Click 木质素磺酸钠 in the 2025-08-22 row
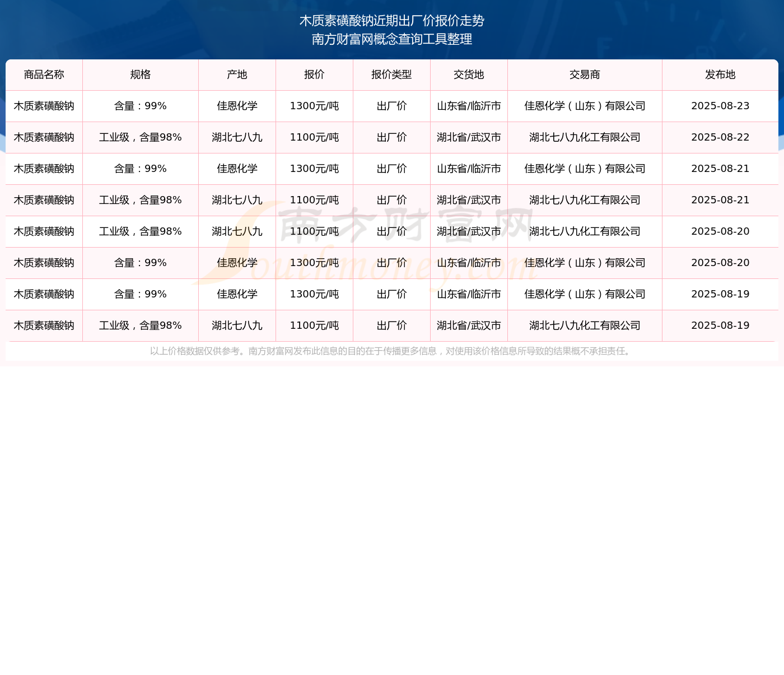The width and height of the screenshot is (784, 675). [44, 138]
